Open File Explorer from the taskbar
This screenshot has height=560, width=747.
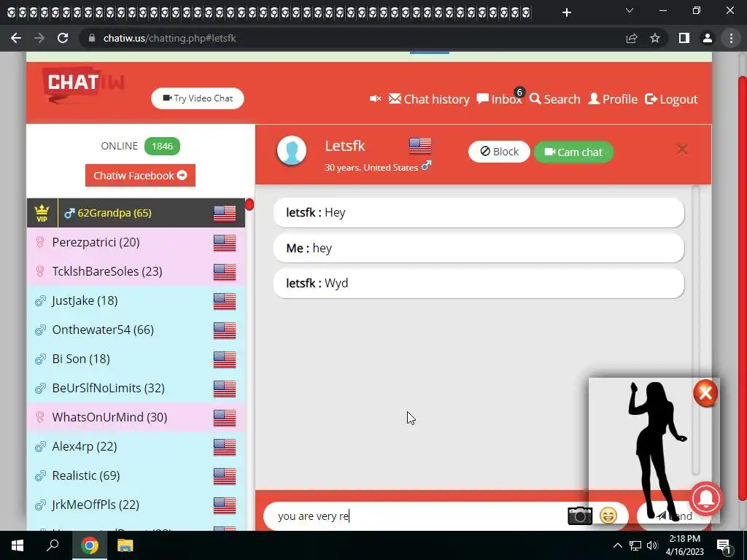(x=125, y=545)
